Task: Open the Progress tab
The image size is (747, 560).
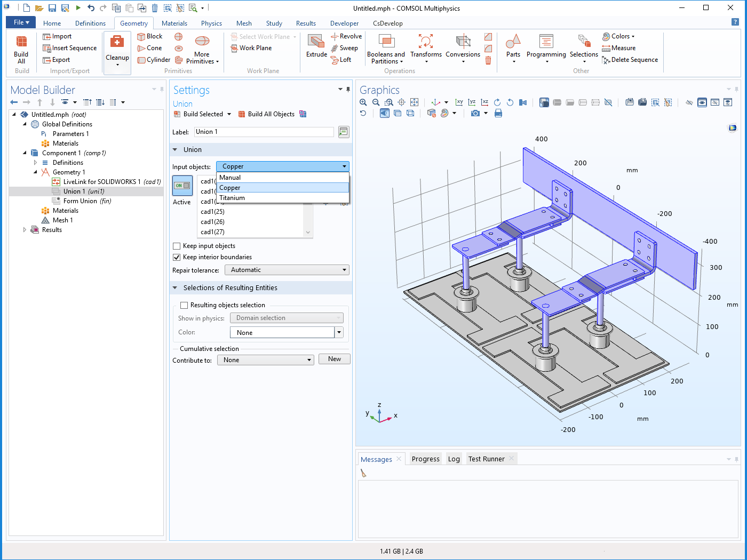Action: pos(426,459)
